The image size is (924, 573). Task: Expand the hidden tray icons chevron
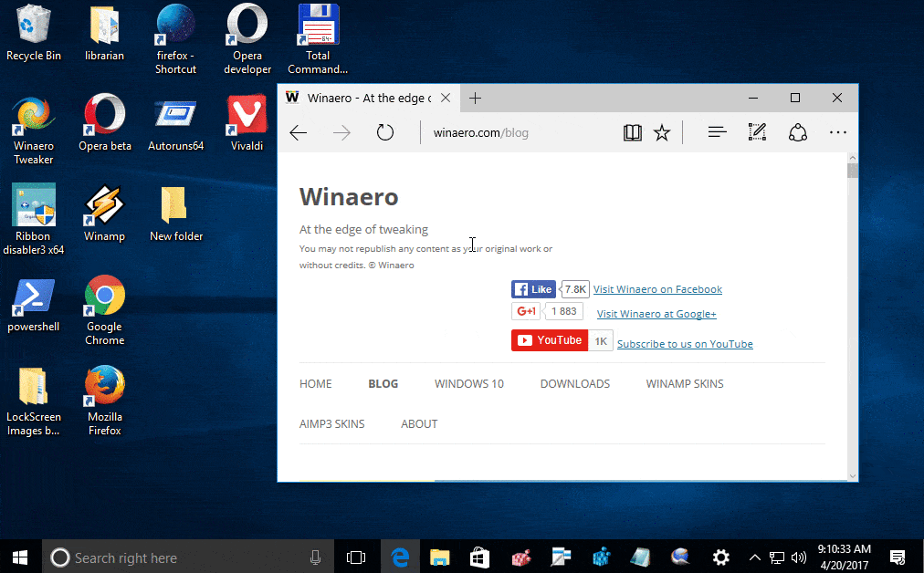[x=754, y=557]
